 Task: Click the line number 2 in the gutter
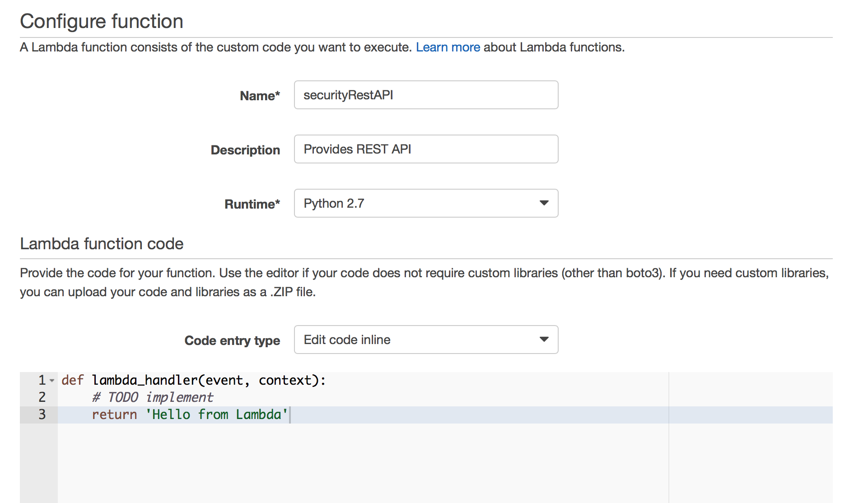pos(42,397)
